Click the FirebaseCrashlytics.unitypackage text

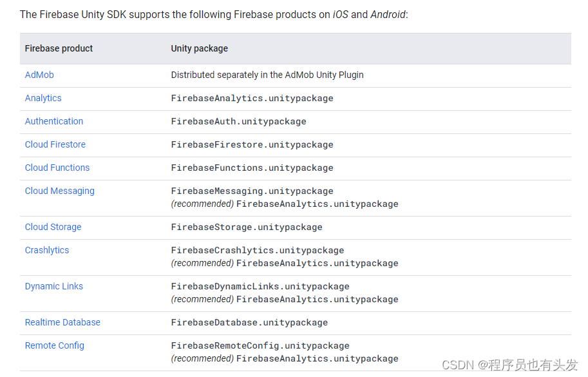point(258,251)
